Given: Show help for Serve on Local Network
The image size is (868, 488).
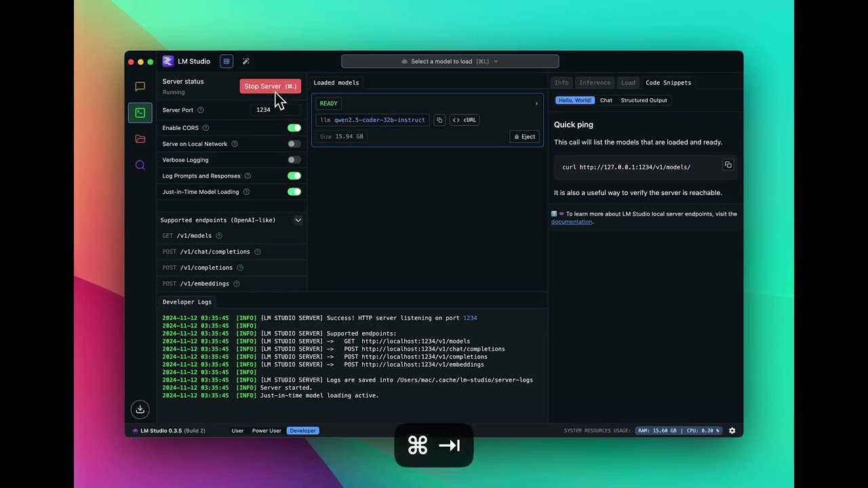Looking at the screenshot, I should click(x=235, y=144).
